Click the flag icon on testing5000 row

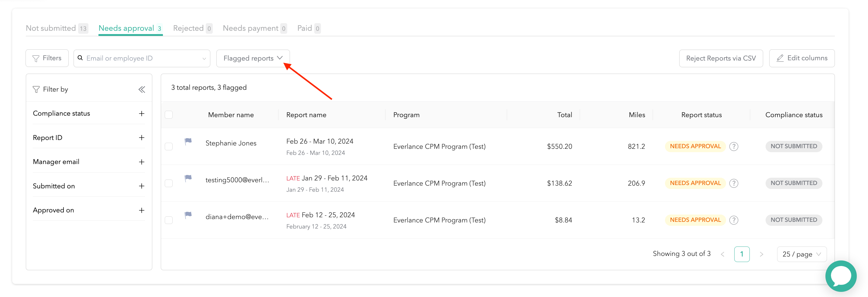coord(188,178)
